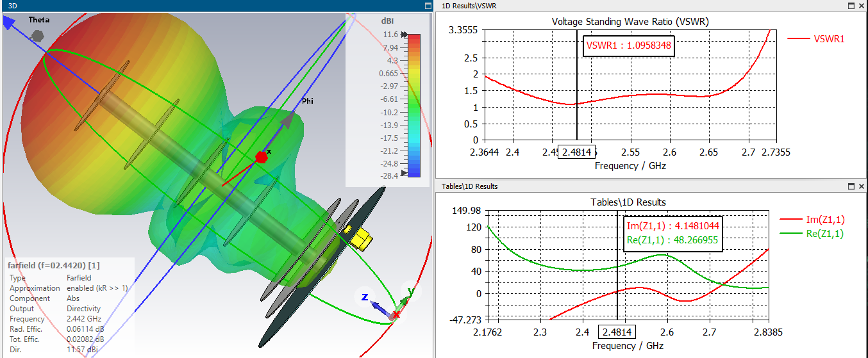Viewport: 868px width, 358px height.
Task: Click the VSWR1 : 1.0958348 marker readout box
Action: [x=629, y=47]
